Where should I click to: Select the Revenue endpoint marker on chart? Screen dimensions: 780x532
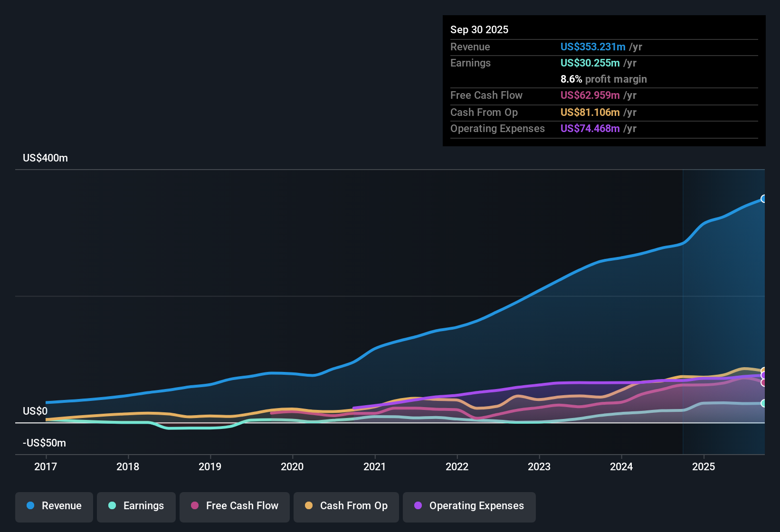pos(764,199)
